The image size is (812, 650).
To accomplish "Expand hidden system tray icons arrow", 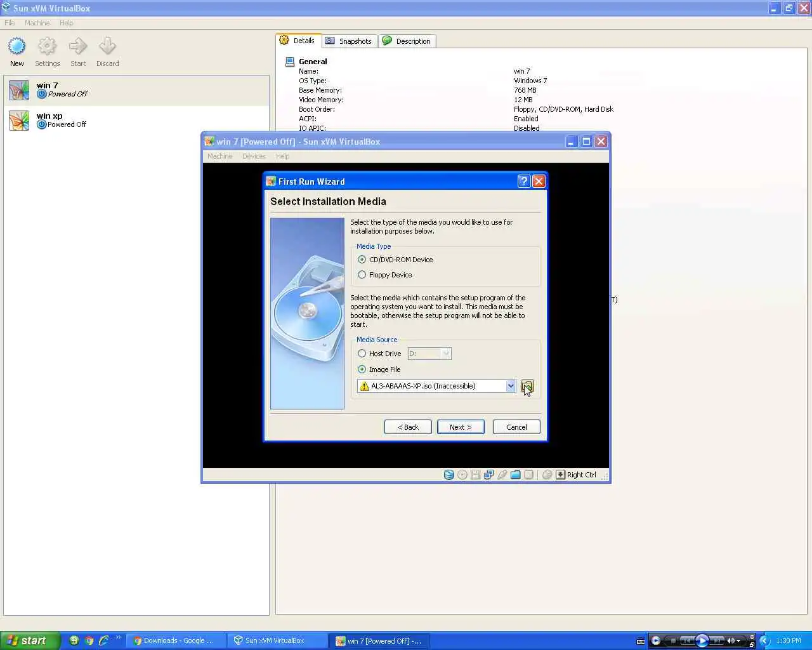I will click(764, 640).
